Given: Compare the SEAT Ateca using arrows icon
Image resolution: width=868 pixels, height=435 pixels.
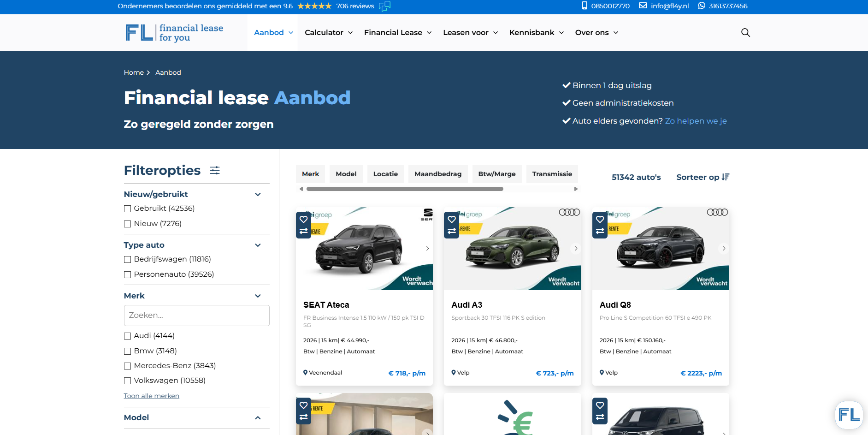Looking at the screenshot, I should pos(303,231).
